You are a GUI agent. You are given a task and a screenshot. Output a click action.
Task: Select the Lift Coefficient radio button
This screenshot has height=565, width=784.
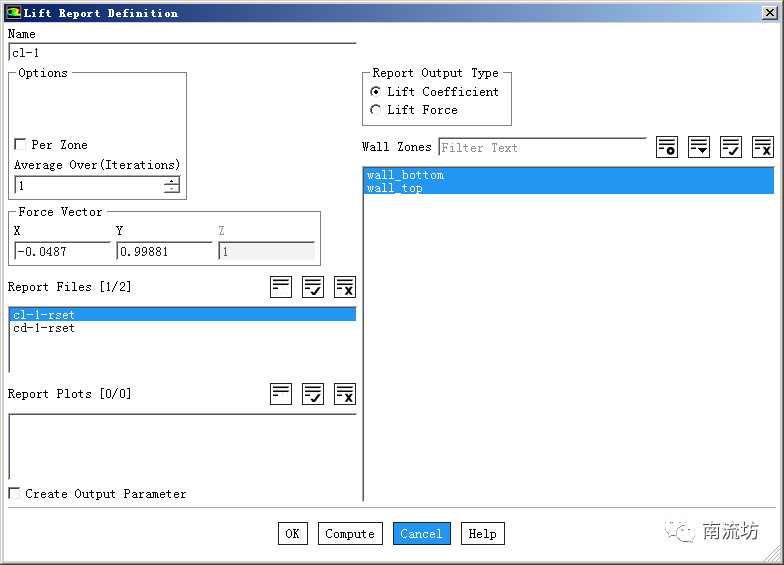[x=376, y=92]
